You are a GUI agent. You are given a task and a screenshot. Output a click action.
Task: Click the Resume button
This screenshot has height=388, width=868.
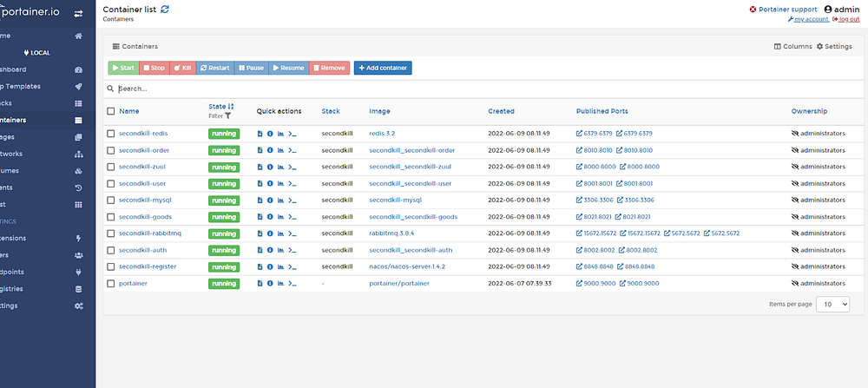288,68
